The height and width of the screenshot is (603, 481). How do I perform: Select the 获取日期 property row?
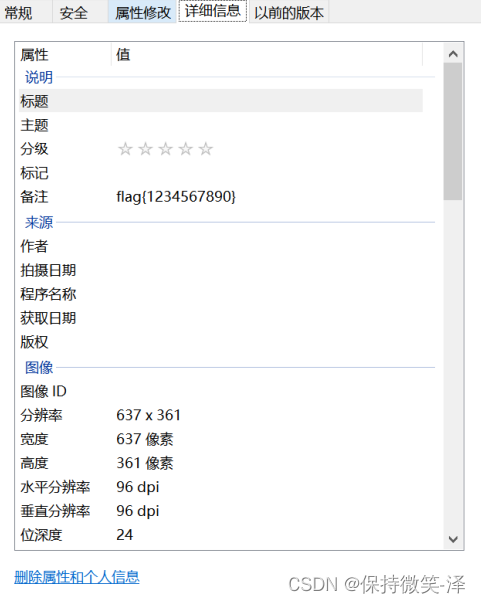point(221,318)
